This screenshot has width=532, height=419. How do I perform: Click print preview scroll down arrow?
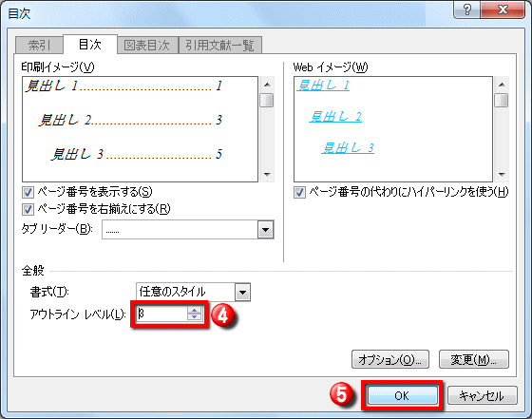pos(267,175)
